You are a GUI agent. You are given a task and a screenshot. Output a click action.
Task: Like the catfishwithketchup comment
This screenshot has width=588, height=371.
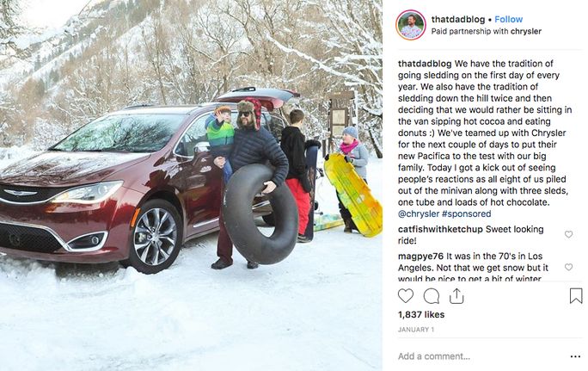(x=568, y=234)
